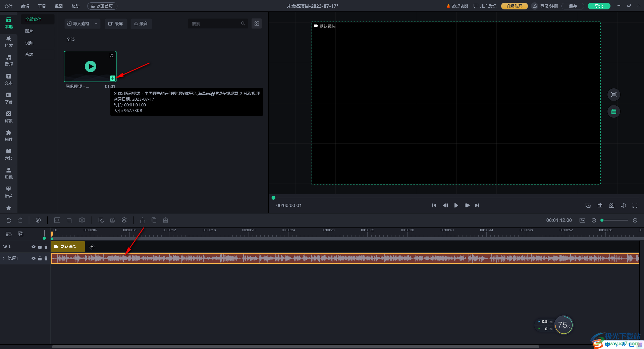Image resolution: width=644 pixels, height=349 pixels.
Task: Toggle the track display settings icon
Action: tap(9, 234)
